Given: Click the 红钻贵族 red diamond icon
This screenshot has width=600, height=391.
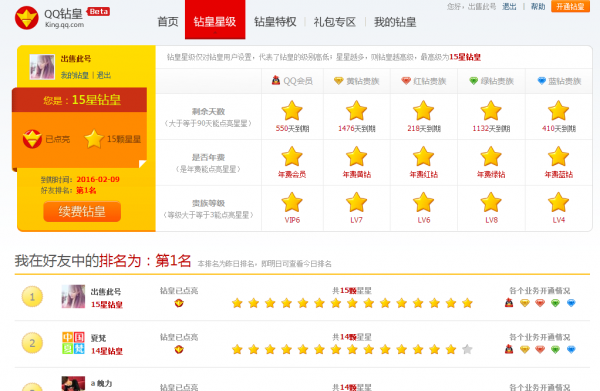Looking at the screenshot, I should [406, 81].
